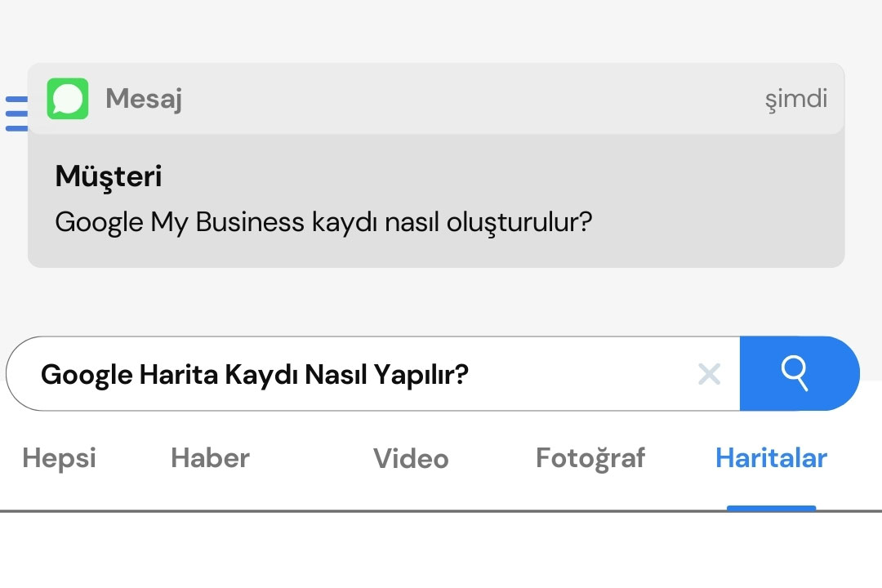Click the notification banner to expand it
The image size is (882, 588).
click(x=436, y=163)
